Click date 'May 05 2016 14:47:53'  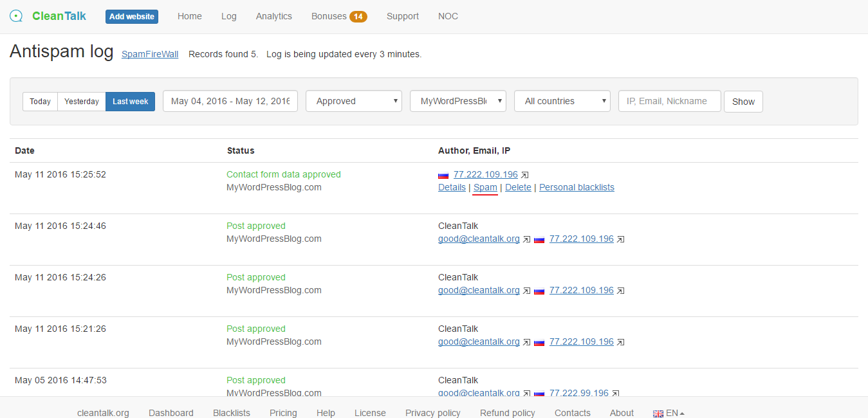60,380
